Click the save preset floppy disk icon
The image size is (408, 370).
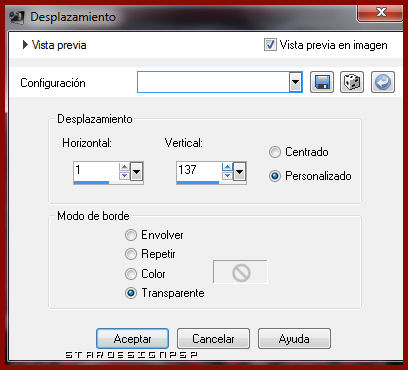pos(322,82)
